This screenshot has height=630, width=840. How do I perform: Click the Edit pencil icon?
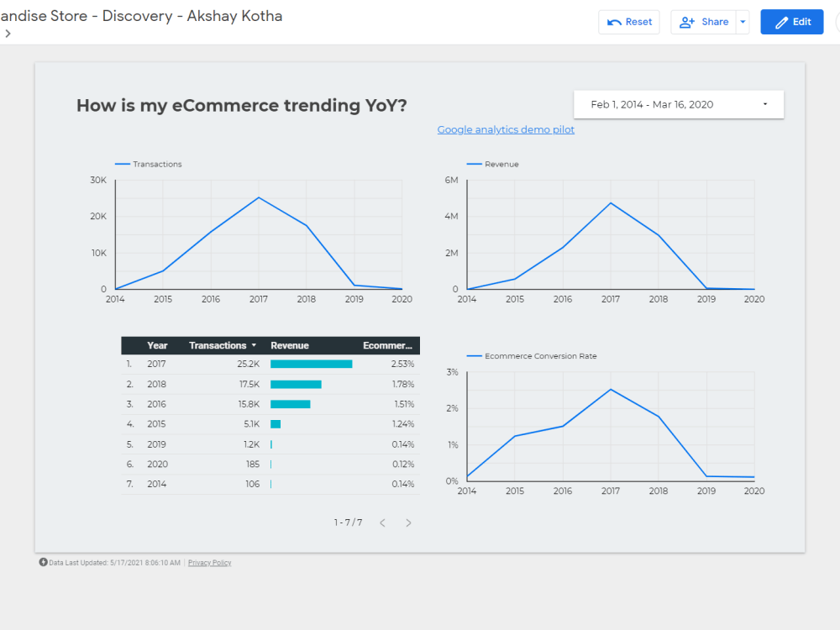[x=780, y=21]
